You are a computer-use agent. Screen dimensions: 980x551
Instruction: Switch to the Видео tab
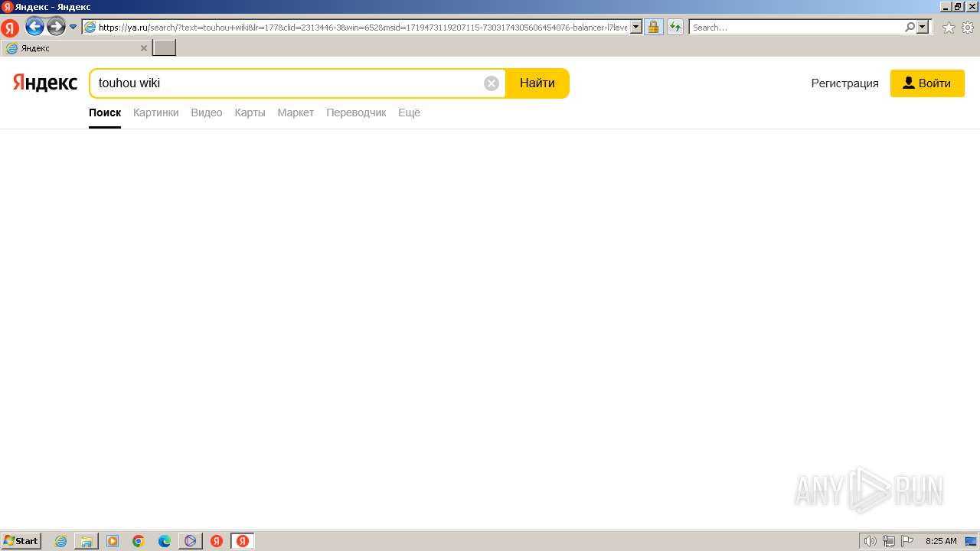point(207,112)
